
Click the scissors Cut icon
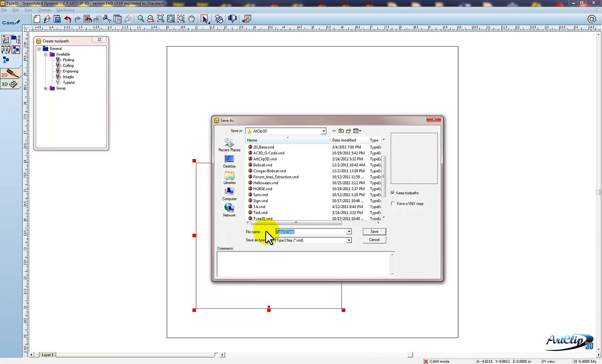point(107,19)
